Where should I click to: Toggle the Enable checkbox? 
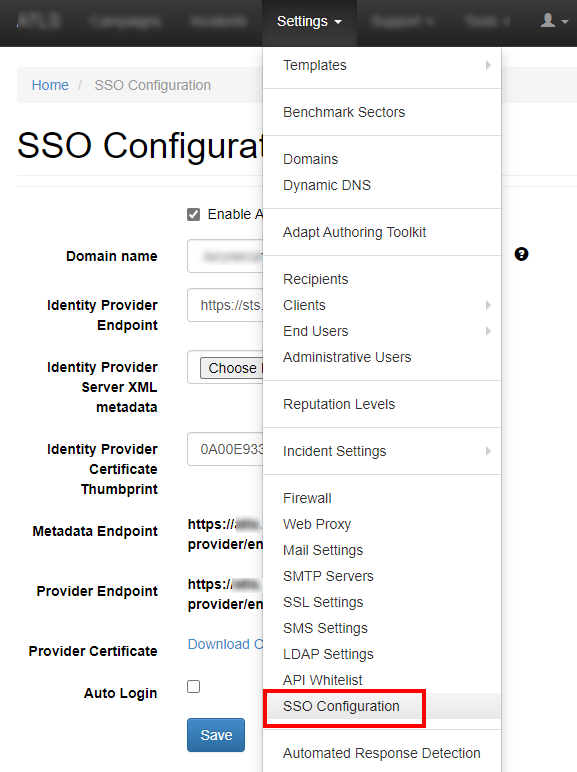point(193,215)
